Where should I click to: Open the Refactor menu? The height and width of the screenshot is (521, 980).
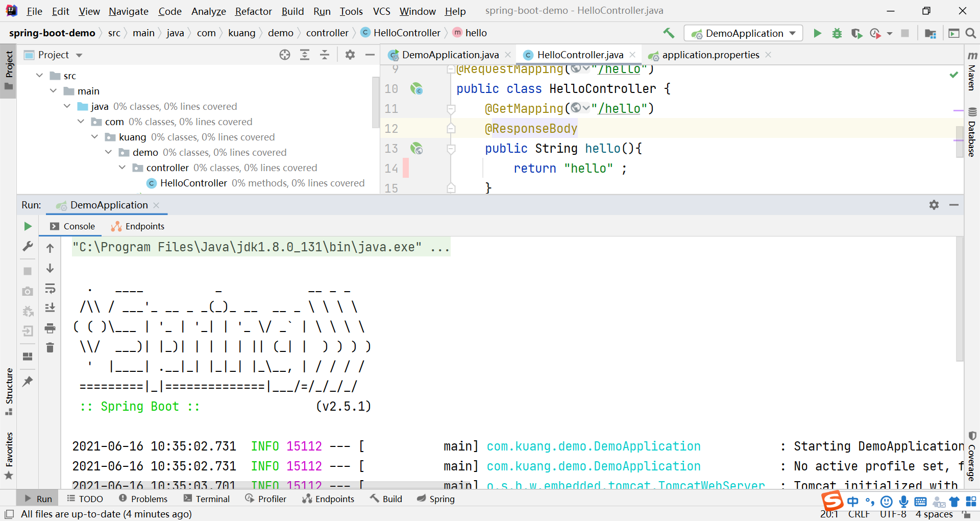point(253,11)
